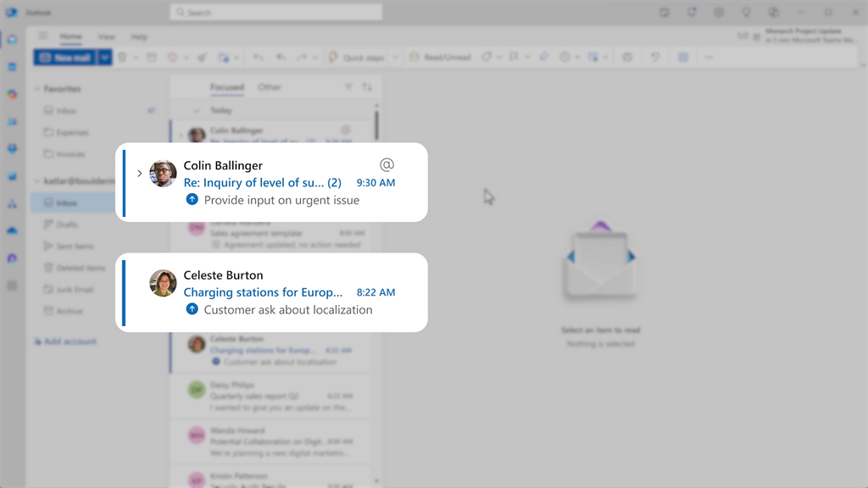Click the Categorize tag toolbar icon
This screenshot has height=488, width=868.
(486, 57)
